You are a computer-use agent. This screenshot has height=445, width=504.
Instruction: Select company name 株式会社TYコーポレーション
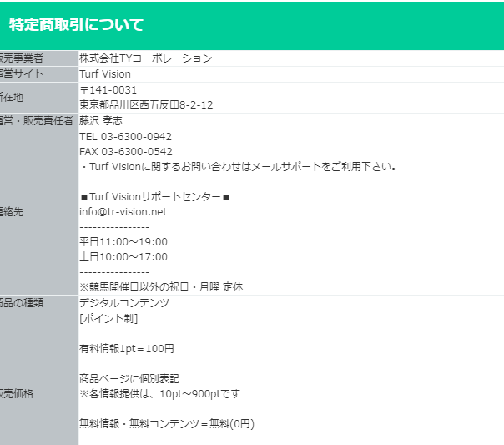145,58
